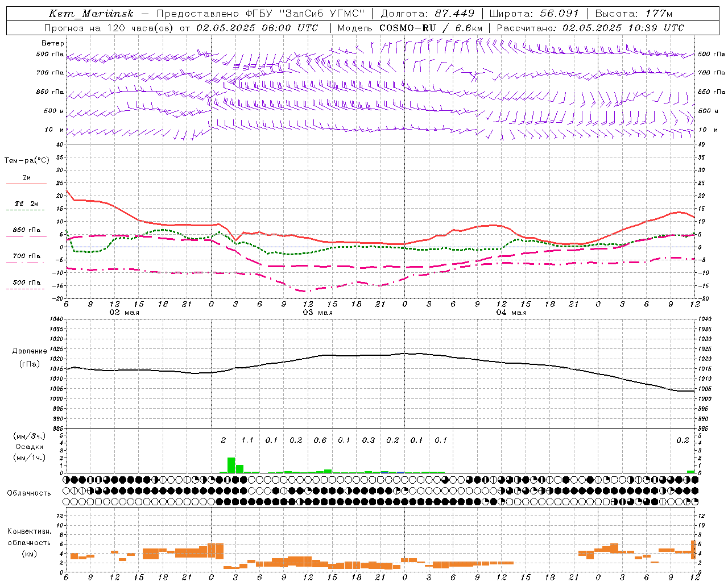Click the 02 мая date label
Image resolution: width=728 pixels, height=582 pixels.
click(124, 313)
